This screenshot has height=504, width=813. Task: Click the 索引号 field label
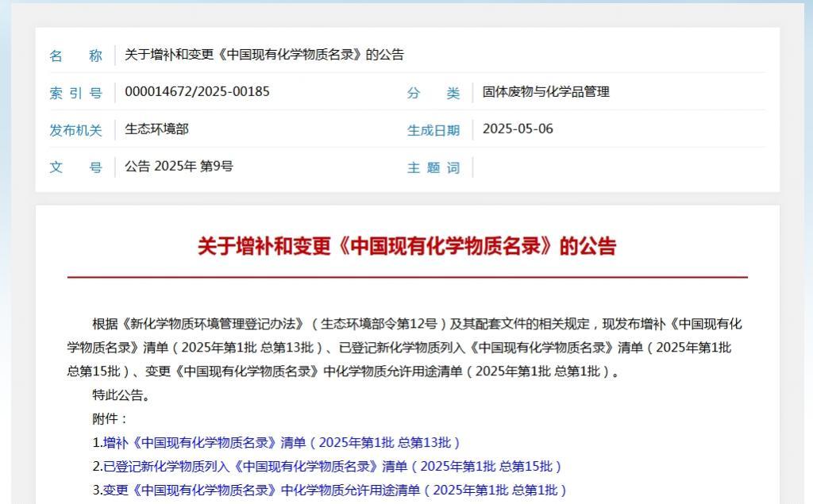[75, 93]
